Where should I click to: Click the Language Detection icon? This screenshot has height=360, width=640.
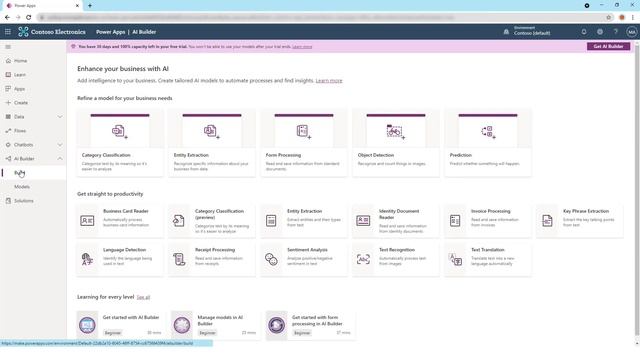click(x=87, y=259)
